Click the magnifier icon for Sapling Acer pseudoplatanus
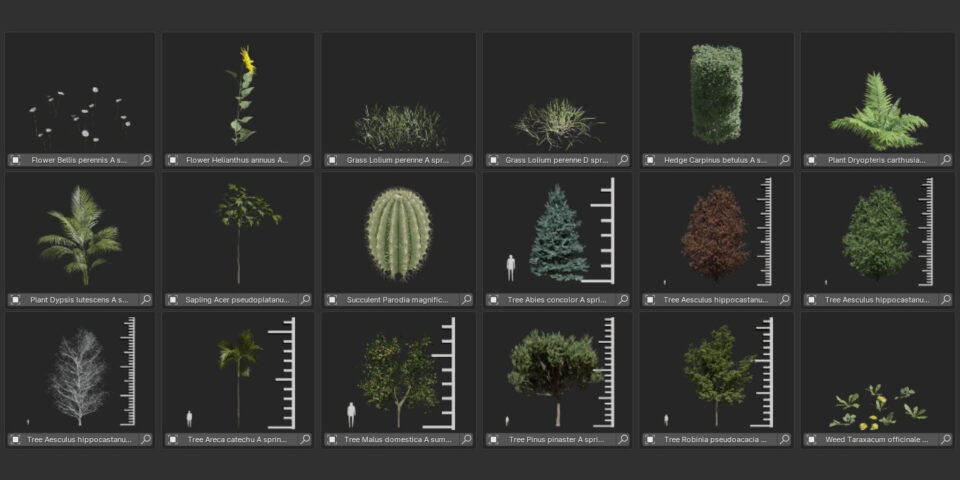 click(305, 300)
